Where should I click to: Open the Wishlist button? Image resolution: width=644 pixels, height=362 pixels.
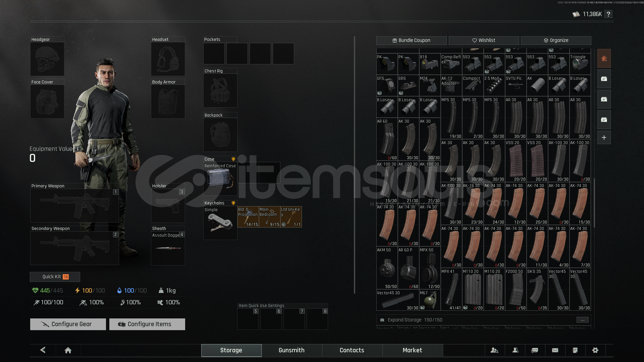(x=484, y=40)
